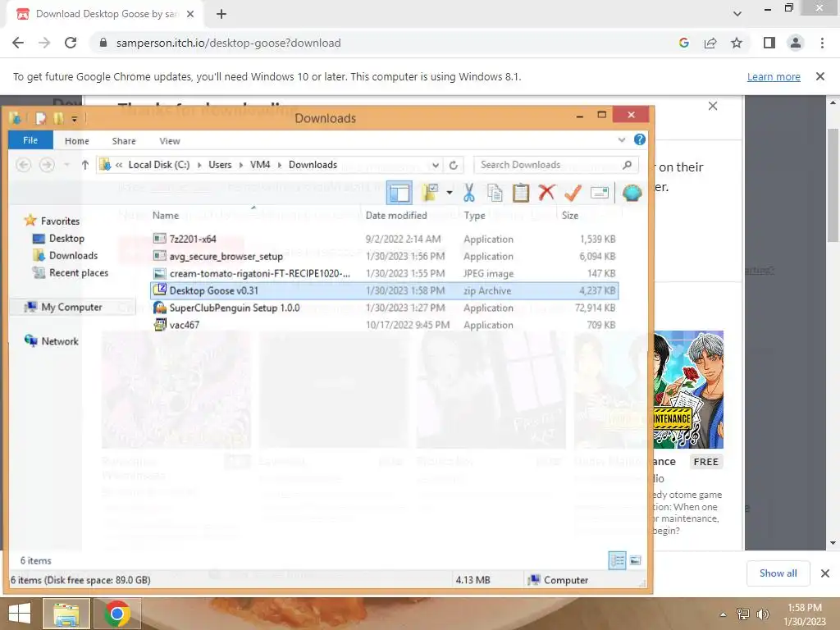Switch to details view layout icon
The image size is (840, 630).
coord(617,560)
